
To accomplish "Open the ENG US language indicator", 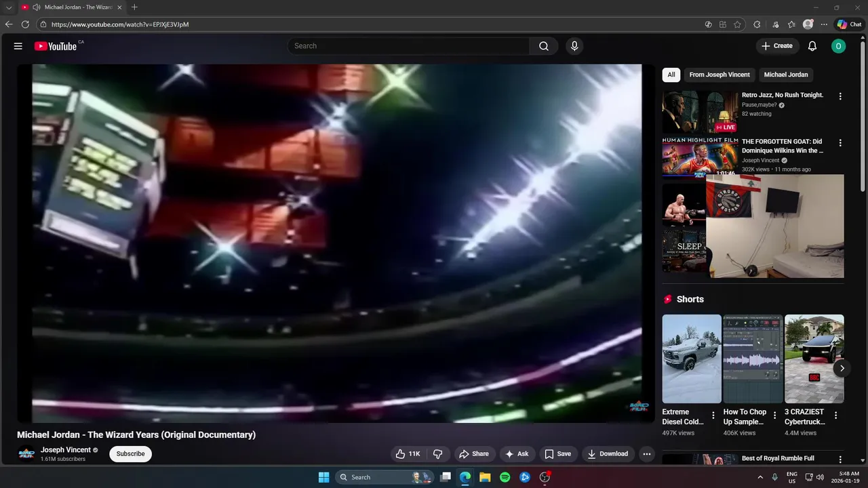I will 792,477.
